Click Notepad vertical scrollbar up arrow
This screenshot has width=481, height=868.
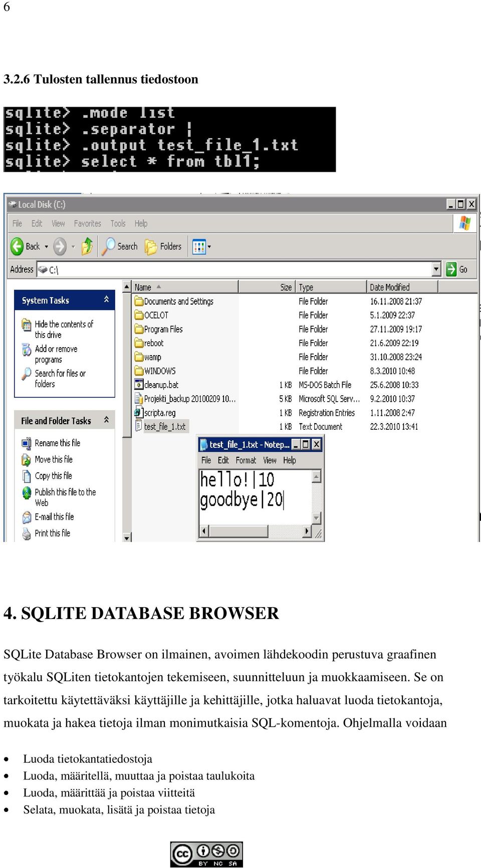tap(316, 476)
